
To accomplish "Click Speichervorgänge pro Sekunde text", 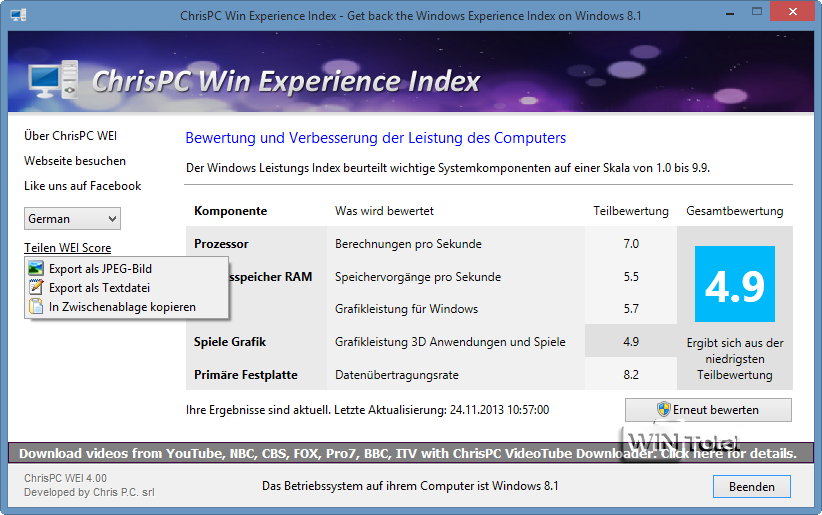I will [418, 277].
